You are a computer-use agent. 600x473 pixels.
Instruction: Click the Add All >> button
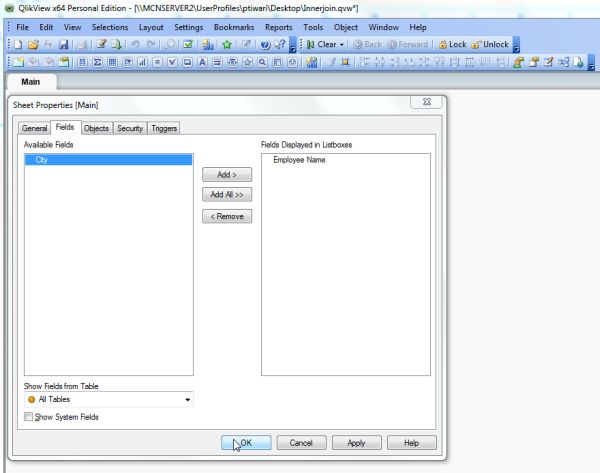[227, 194]
